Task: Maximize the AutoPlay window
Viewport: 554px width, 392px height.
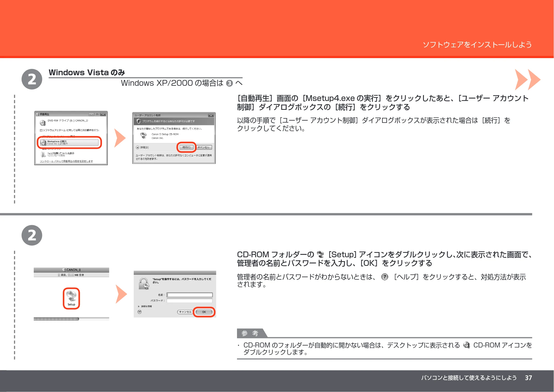Action: (x=97, y=114)
